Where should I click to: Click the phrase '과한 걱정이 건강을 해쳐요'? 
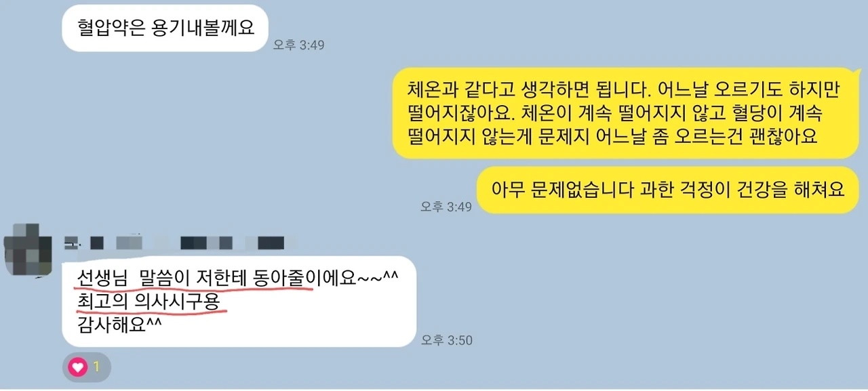point(741,190)
